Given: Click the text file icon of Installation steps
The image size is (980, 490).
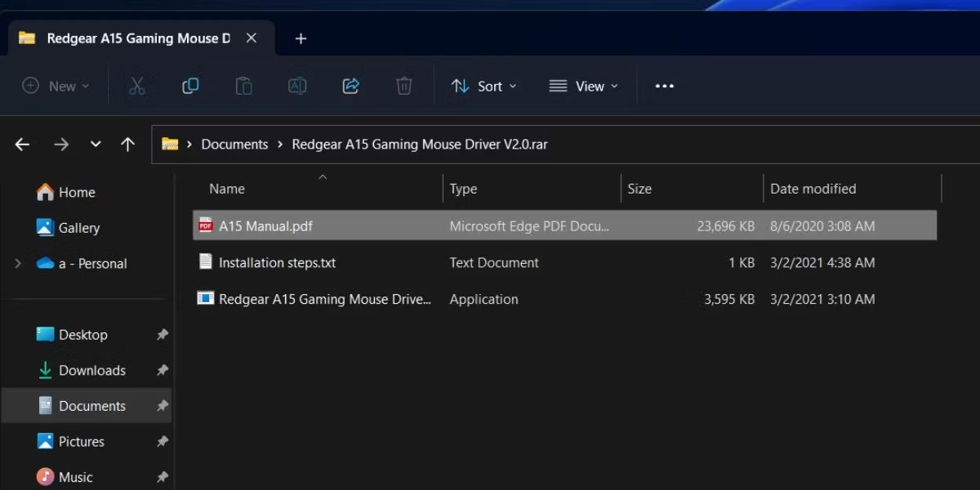Looking at the screenshot, I should [206, 262].
